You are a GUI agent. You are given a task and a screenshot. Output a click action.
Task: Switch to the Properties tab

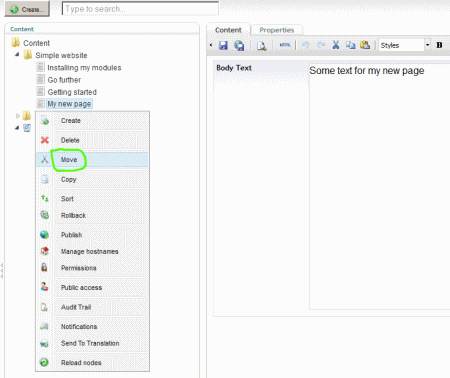[277, 30]
